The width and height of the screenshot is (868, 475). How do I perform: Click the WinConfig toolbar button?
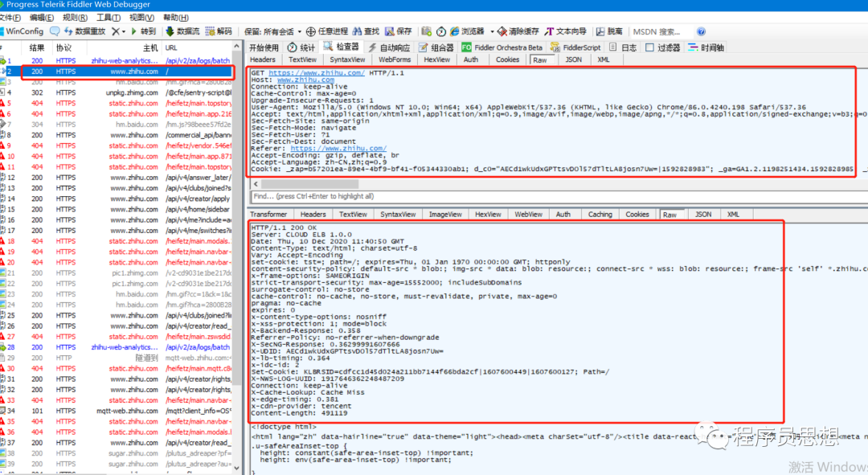pyautogui.click(x=23, y=31)
